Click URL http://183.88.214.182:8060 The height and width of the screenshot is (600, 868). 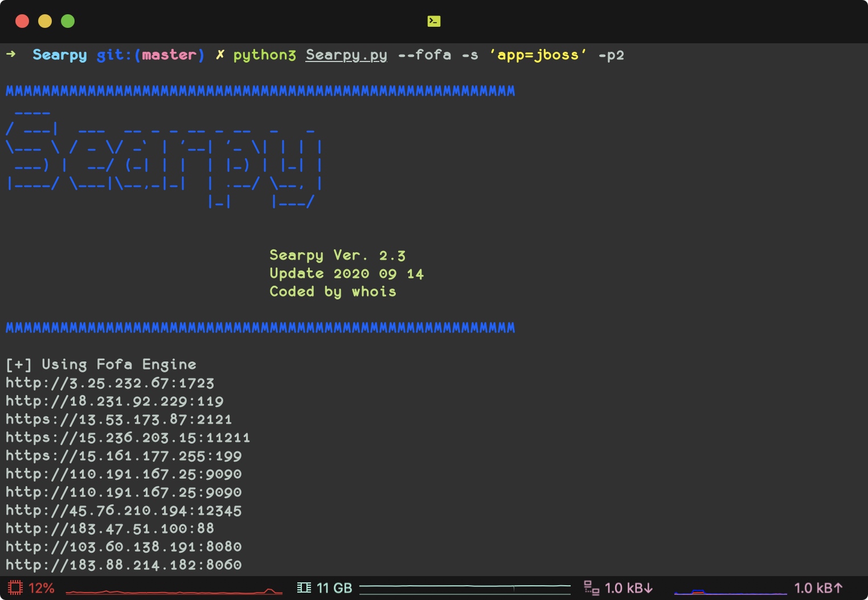[x=124, y=565]
